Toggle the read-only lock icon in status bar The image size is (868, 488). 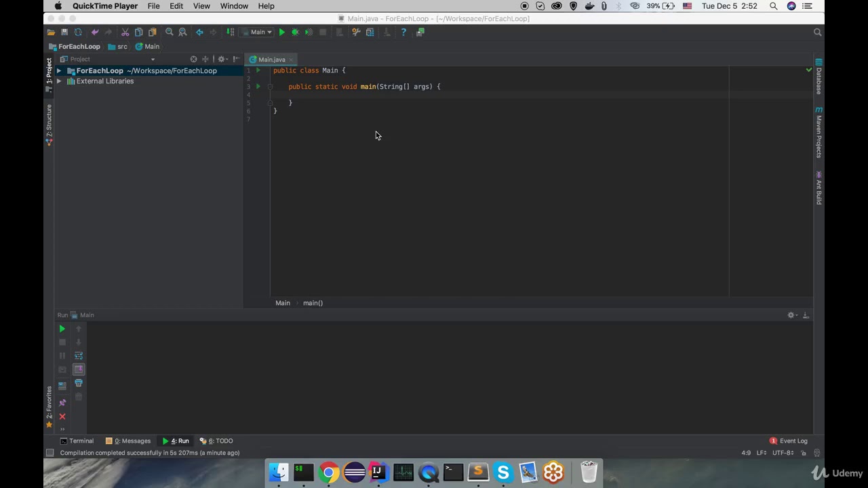click(804, 453)
